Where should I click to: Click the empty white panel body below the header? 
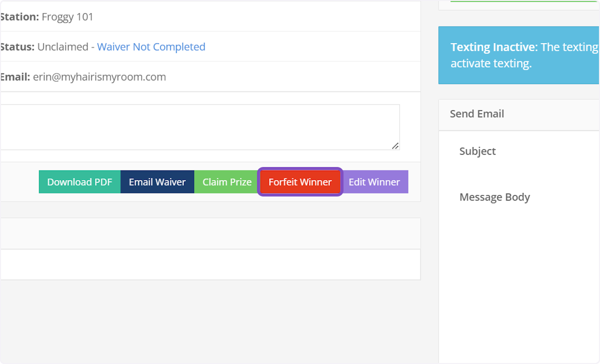pos(210,264)
